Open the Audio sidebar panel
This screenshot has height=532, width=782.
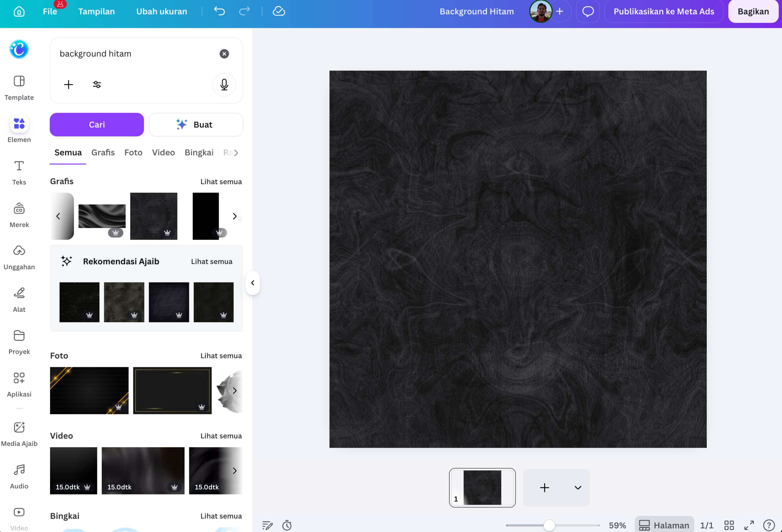pos(19,476)
